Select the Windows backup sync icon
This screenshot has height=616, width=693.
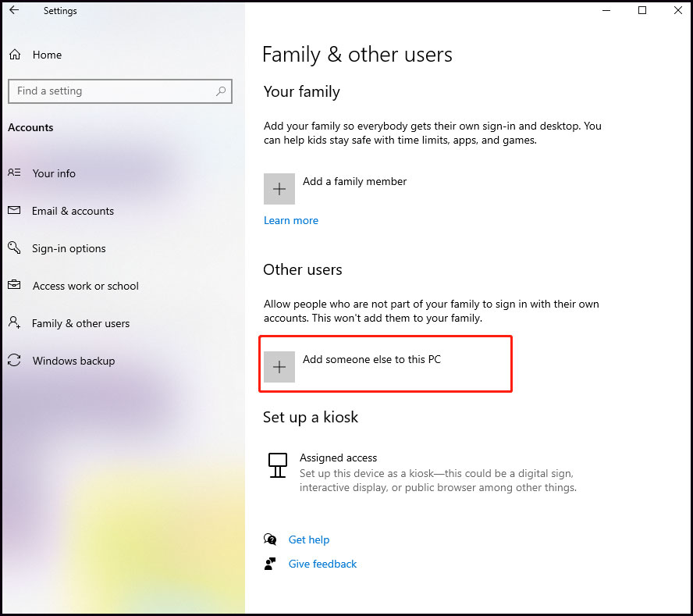14,361
